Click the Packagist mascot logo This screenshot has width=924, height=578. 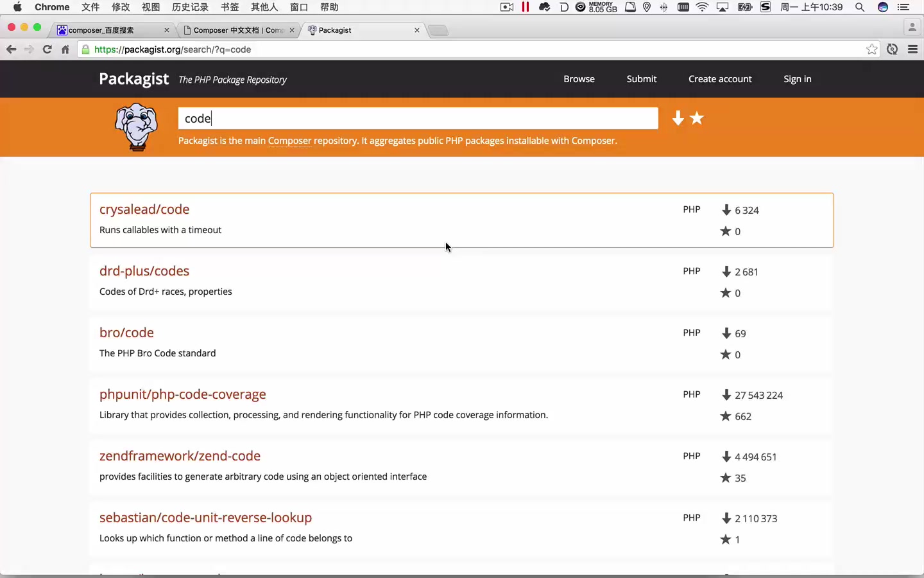coord(136,127)
